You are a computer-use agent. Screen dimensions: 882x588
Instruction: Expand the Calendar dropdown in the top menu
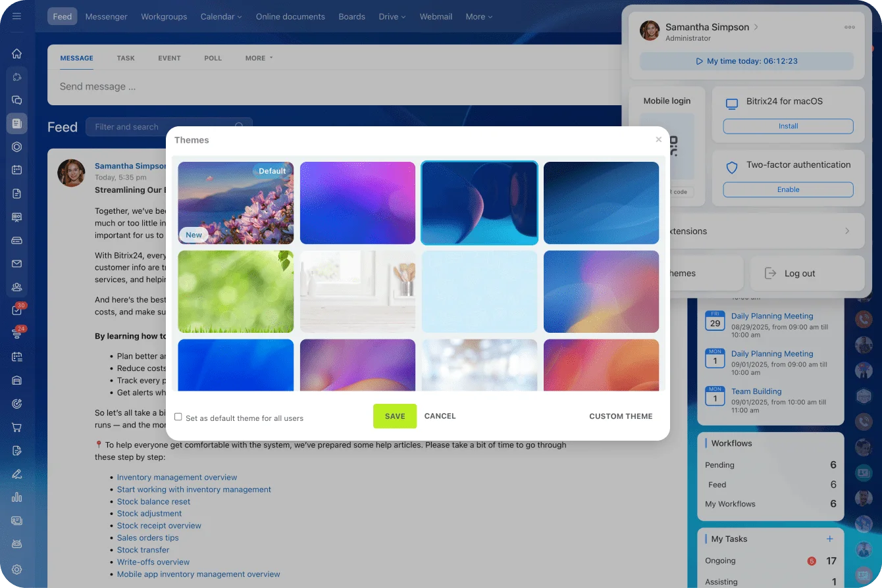coord(221,16)
